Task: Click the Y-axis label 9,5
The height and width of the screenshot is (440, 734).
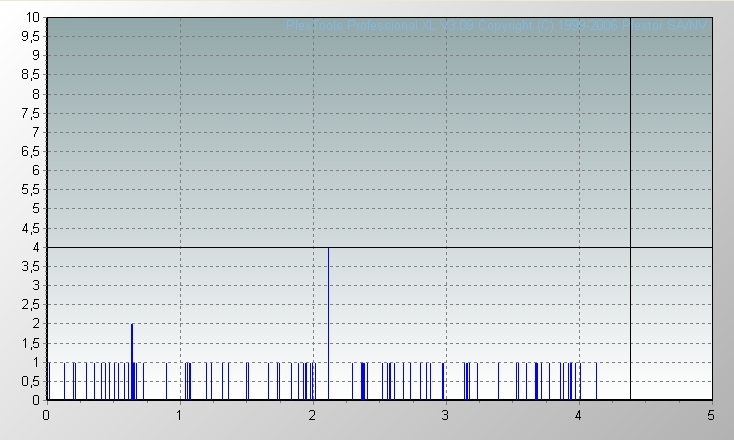Action: (31, 36)
